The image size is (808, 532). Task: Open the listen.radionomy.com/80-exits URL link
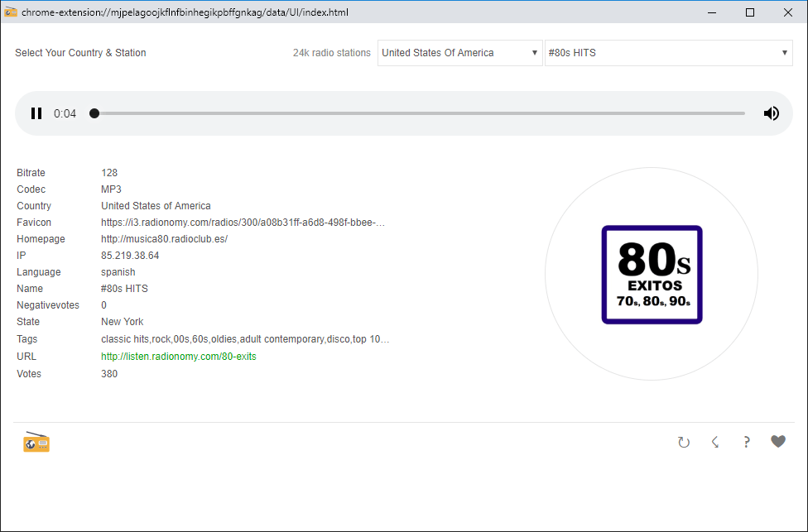click(x=178, y=357)
